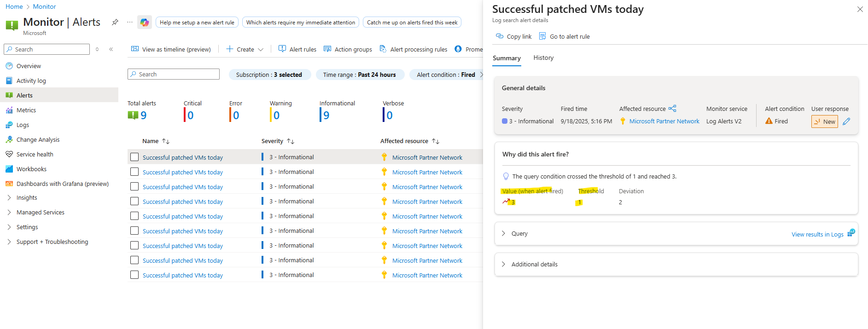Select the third alert row checkbox
Screen dimensions: 868x329
[134, 186]
